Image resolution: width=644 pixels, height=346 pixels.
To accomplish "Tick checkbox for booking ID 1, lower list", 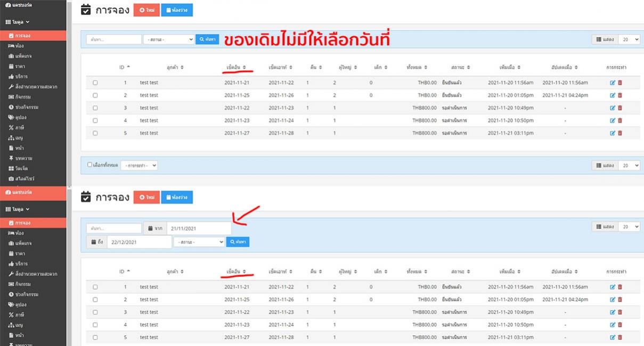I will tap(95, 287).
